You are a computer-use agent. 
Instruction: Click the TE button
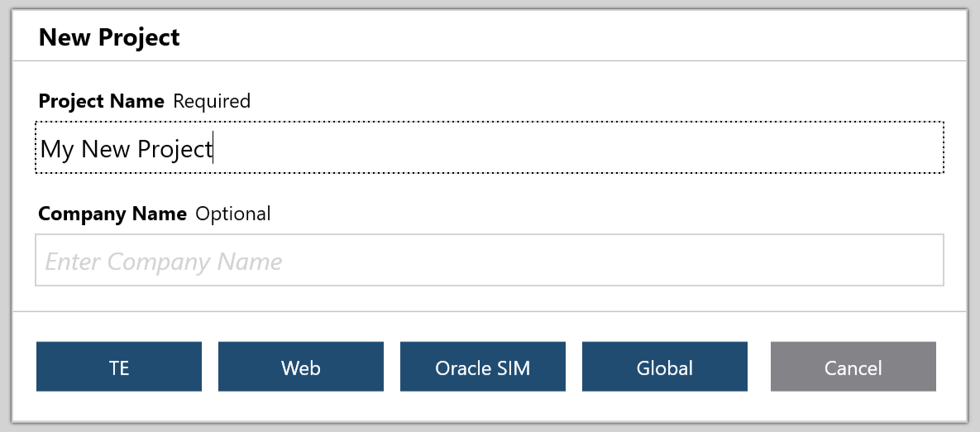(119, 367)
